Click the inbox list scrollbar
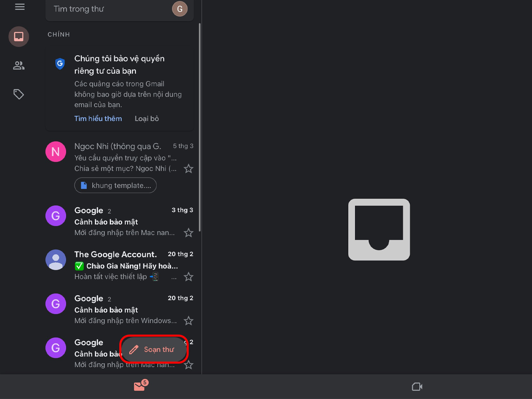 tap(200, 127)
